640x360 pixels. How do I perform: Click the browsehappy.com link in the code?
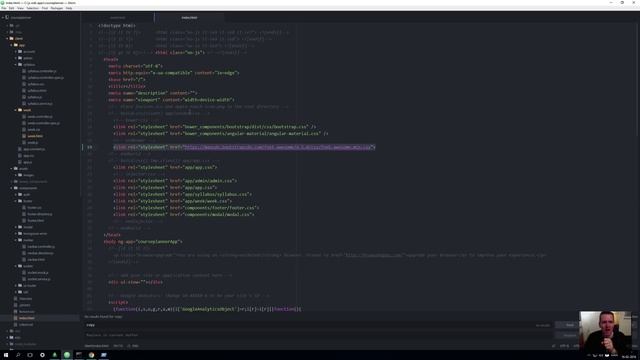pos(373,255)
